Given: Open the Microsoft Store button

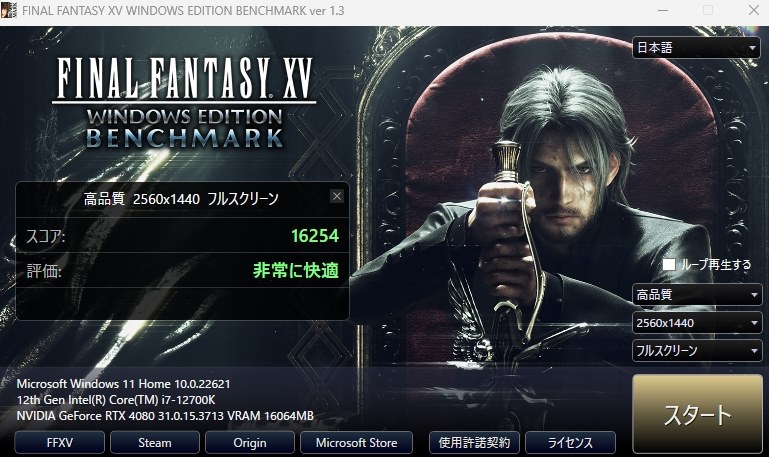Looking at the screenshot, I should point(357,443).
